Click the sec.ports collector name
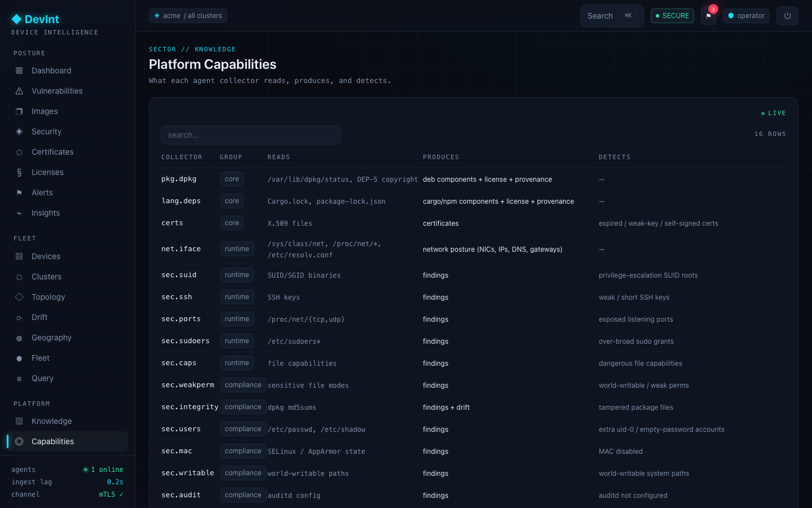812x508 pixels. pyautogui.click(x=181, y=319)
